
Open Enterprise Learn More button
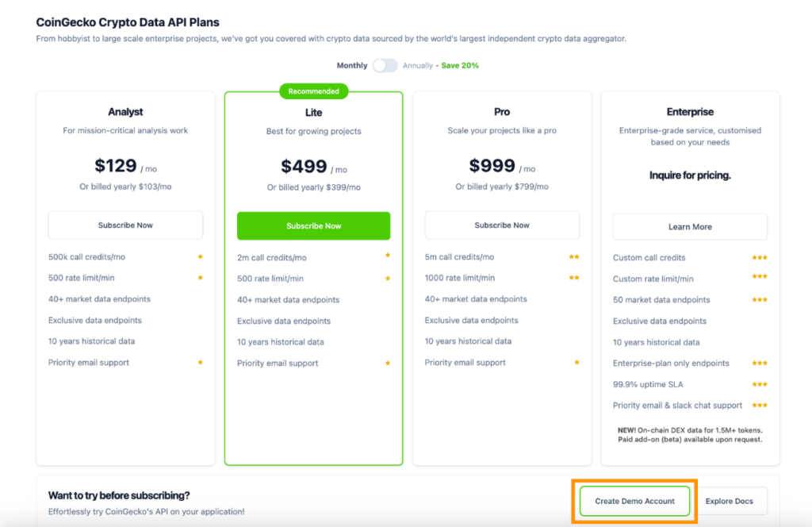point(690,227)
